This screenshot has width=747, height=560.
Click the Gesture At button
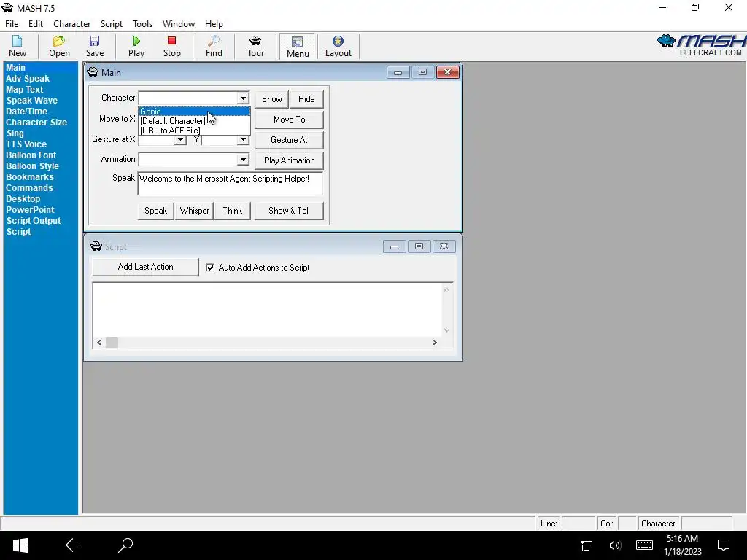tap(289, 140)
